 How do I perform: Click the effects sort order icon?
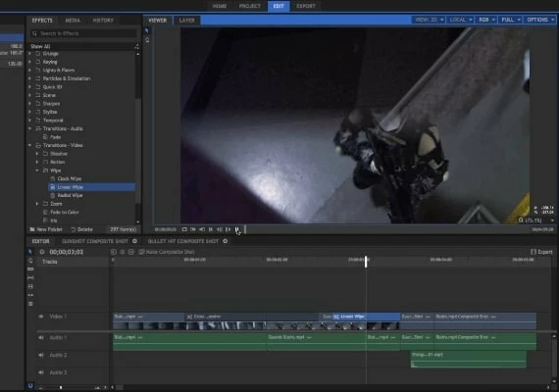tap(137, 46)
